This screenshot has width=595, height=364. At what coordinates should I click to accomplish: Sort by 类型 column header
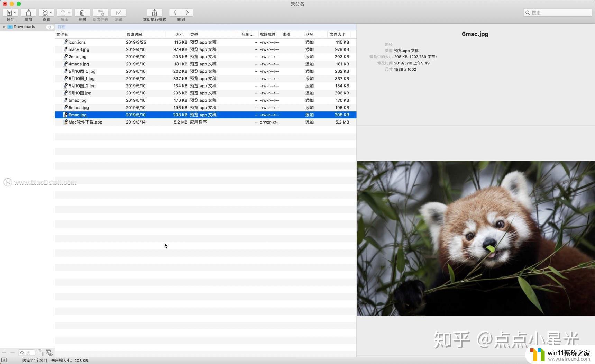pyautogui.click(x=213, y=34)
